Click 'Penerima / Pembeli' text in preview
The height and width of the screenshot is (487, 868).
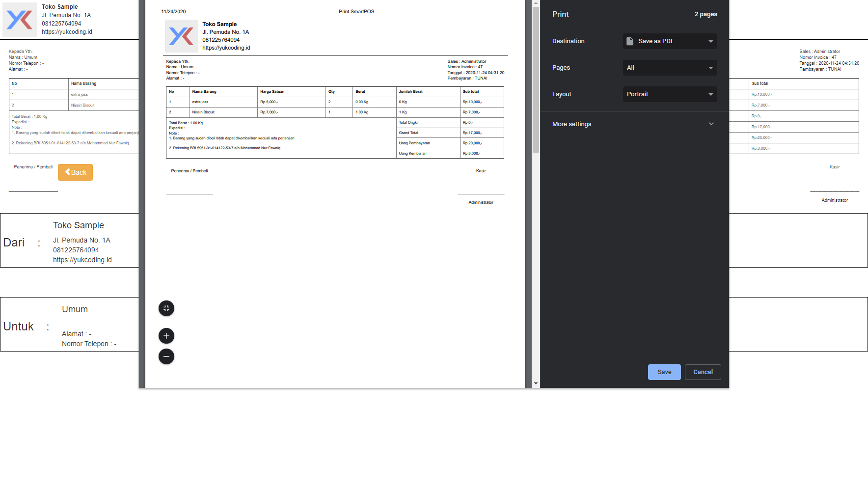tap(190, 171)
